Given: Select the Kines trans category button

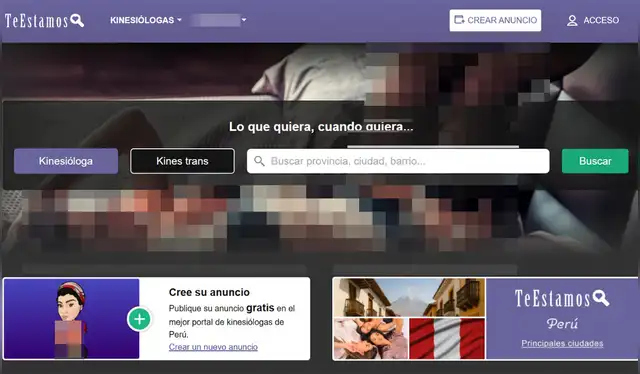Looking at the screenshot, I should pos(182,161).
